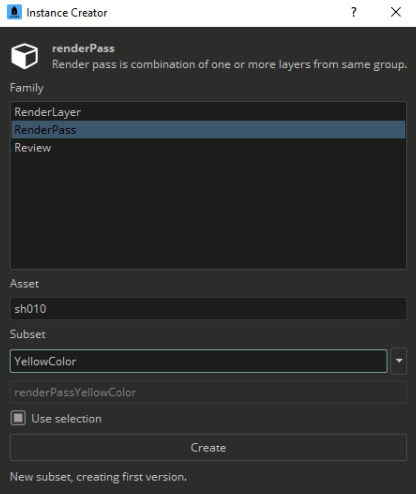
Task: Click the Family label
Action: [27, 88]
